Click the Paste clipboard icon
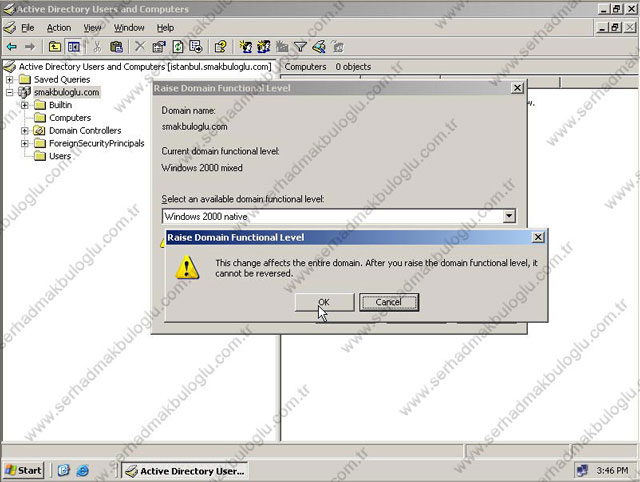The width and height of the screenshot is (640, 482). tap(116, 47)
